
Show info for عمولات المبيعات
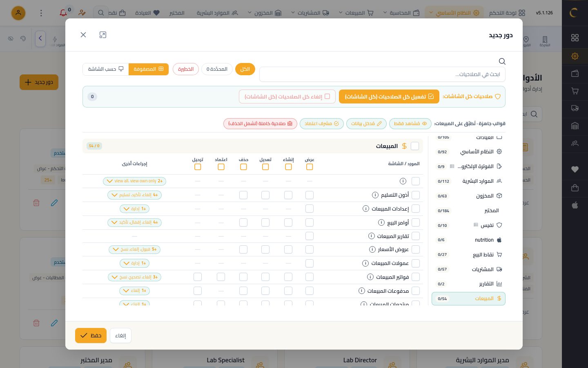[365, 263]
